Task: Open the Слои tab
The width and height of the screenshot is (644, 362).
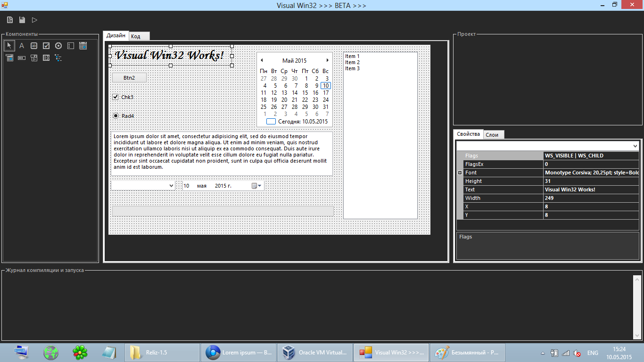Action: (x=494, y=135)
